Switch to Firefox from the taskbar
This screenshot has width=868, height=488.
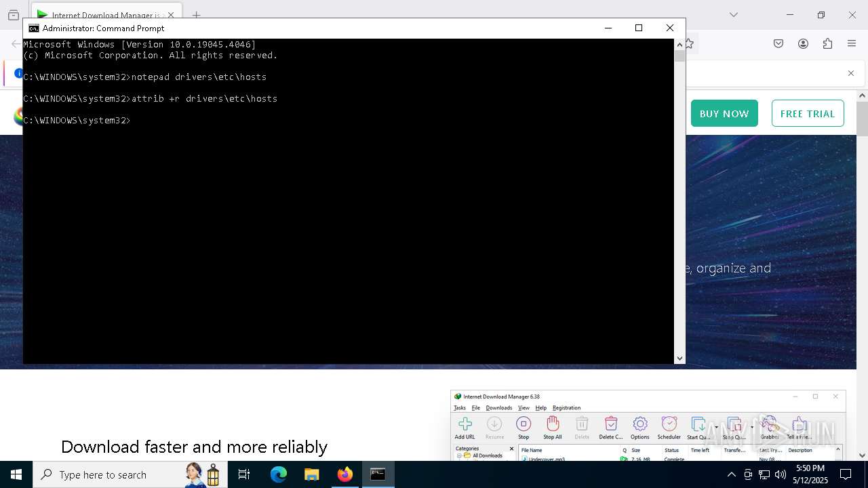[345, 474]
